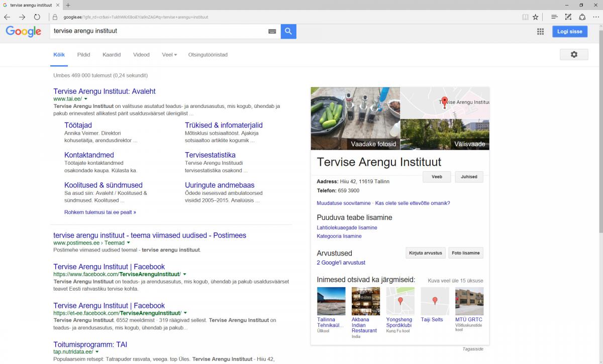Open 2 Google'i arvustust reviews
Image resolution: width=603 pixels, height=364 pixels.
pyautogui.click(x=341, y=263)
